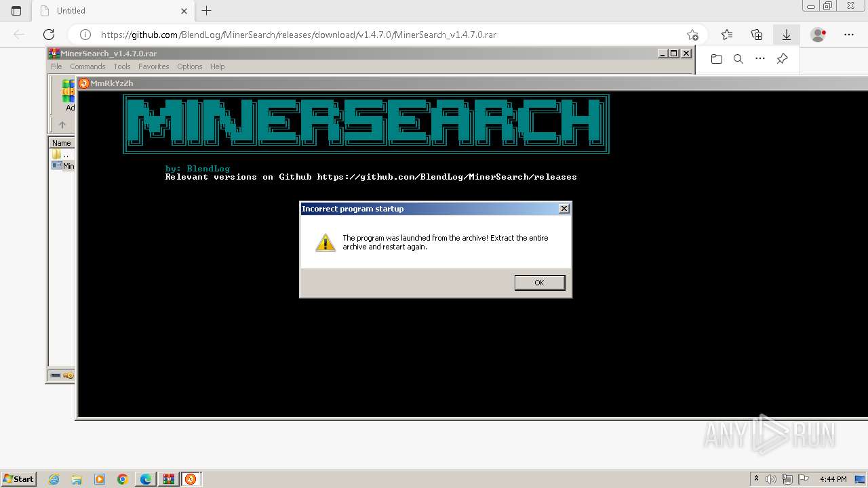Close the Incorrect program startup dialog
868x488 pixels.
coord(564,209)
